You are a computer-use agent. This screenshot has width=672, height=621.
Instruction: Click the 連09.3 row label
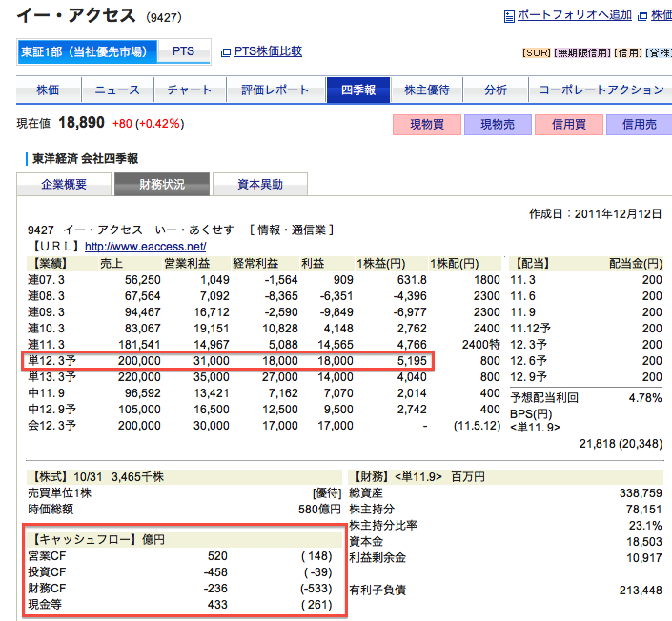click(46, 312)
